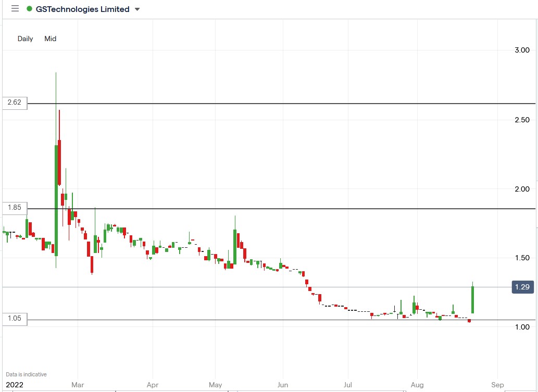The height and width of the screenshot is (392, 538).
Task: Open the hamburger navigation menu
Action: coord(15,8)
